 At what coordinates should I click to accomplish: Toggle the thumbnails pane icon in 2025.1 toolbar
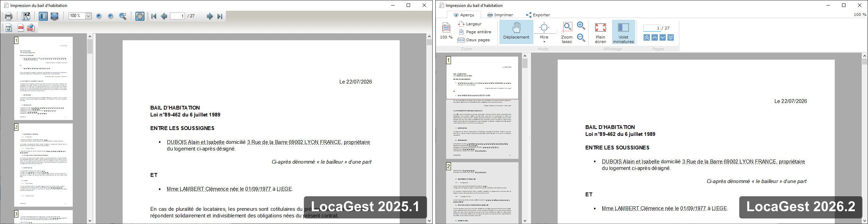pos(43,16)
